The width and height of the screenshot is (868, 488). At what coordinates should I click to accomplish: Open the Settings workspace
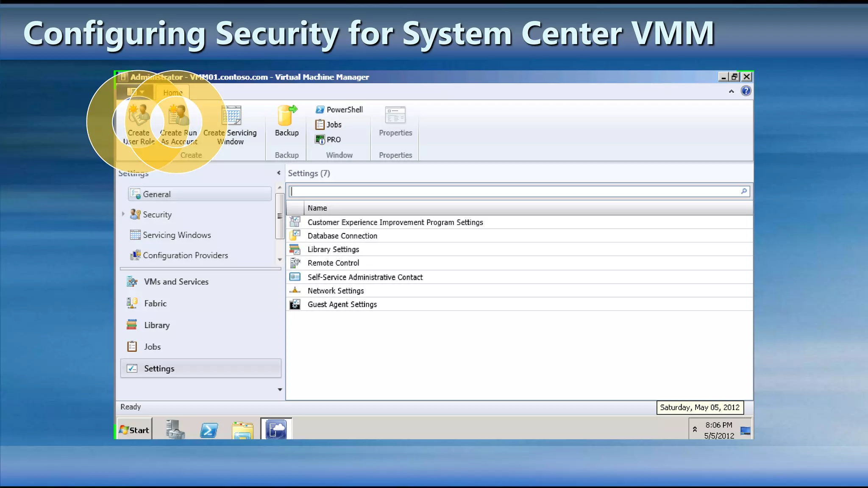click(x=200, y=368)
